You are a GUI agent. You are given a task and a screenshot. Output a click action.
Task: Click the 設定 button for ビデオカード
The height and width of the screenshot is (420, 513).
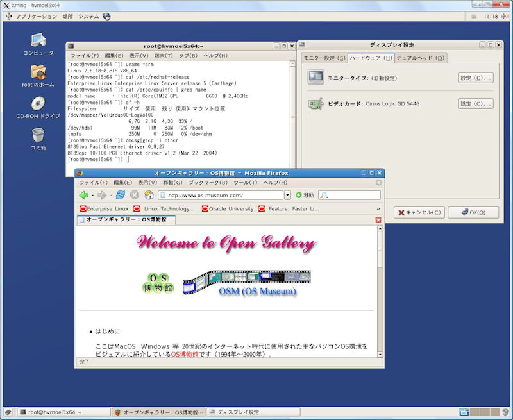click(x=475, y=103)
